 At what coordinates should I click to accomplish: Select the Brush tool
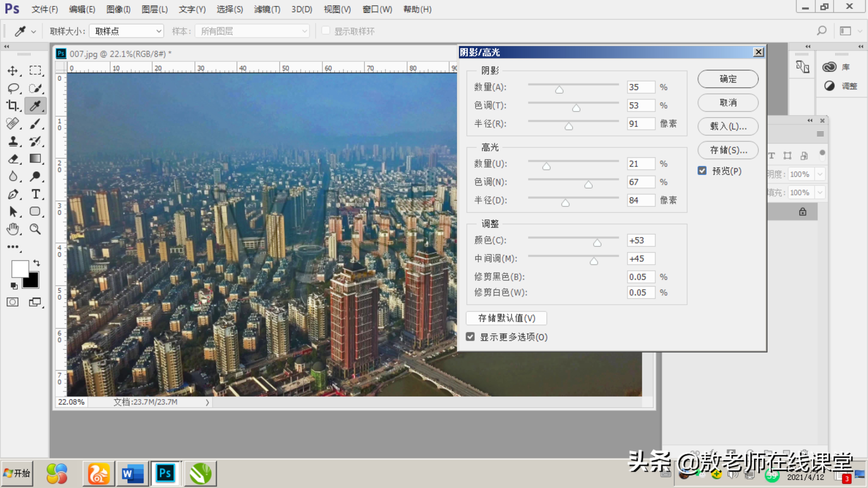coord(35,123)
